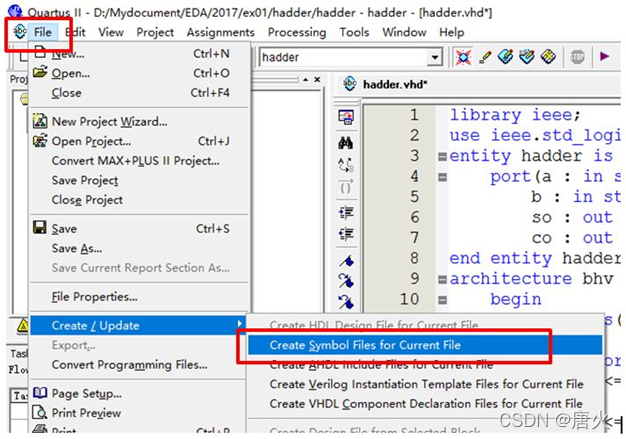Open the Help menu
This screenshot has height=439, width=626.
pyautogui.click(x=452, y=32)
